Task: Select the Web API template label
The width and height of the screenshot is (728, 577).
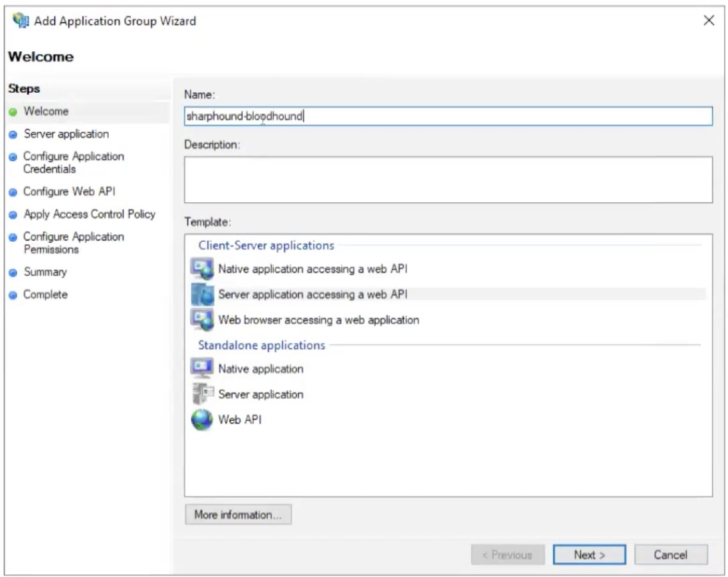Action: 239,420
